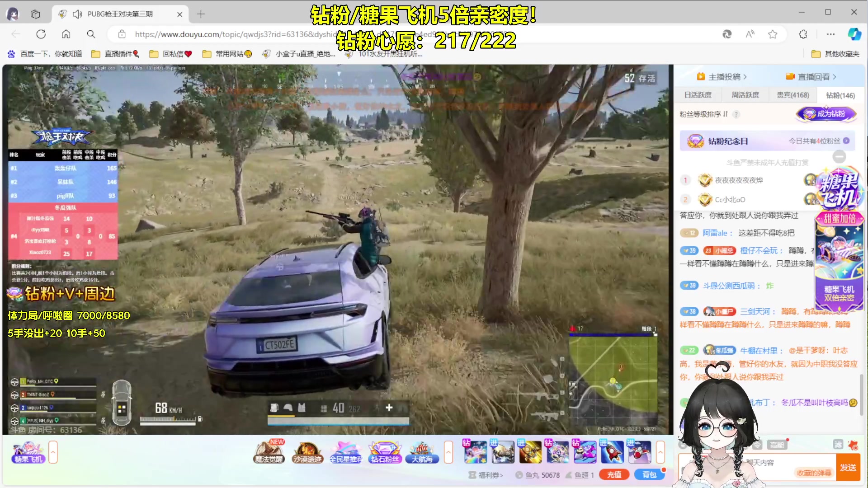868x488 pixels.
Task: Click the 充值 recharge button
Action: pyautogui.click(x=613, y=474)
